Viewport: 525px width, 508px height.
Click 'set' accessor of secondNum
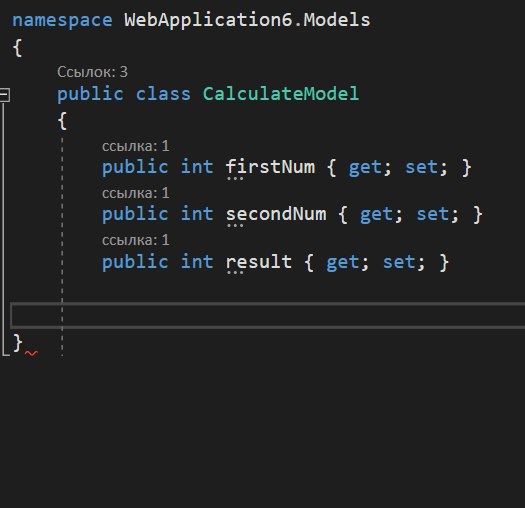pos(433,214)
